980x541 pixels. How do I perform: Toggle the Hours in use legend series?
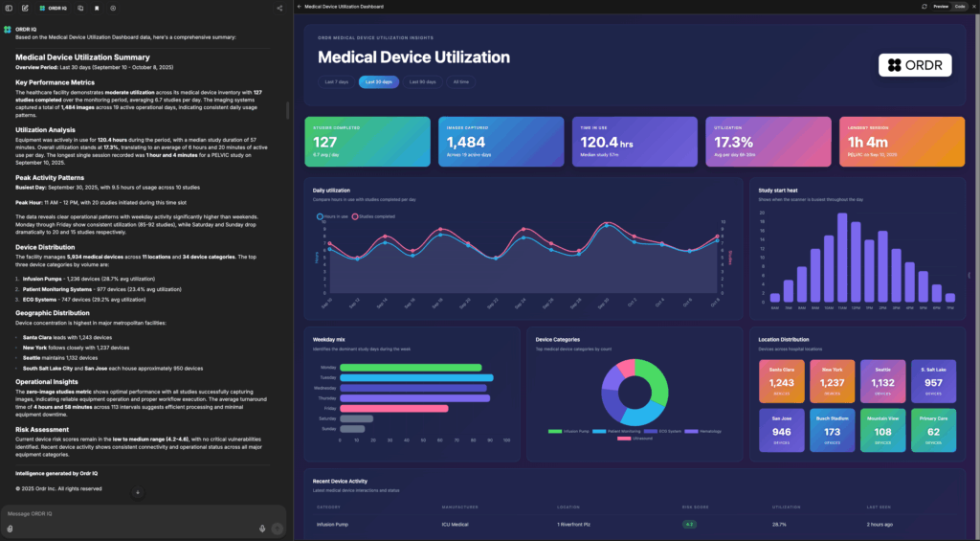pos(334,217)
